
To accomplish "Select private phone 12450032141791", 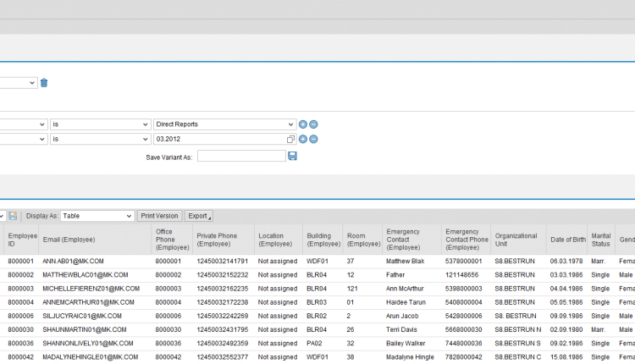I will click(223, 262).
